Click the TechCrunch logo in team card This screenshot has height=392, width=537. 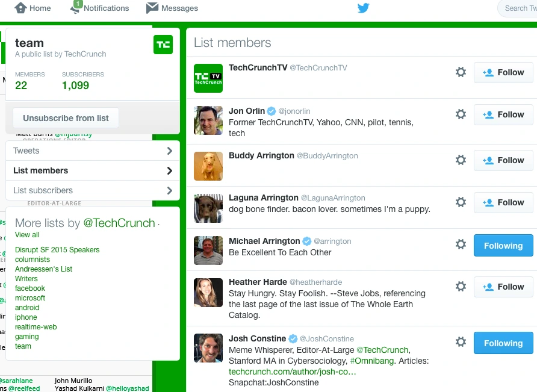point(163,45)
